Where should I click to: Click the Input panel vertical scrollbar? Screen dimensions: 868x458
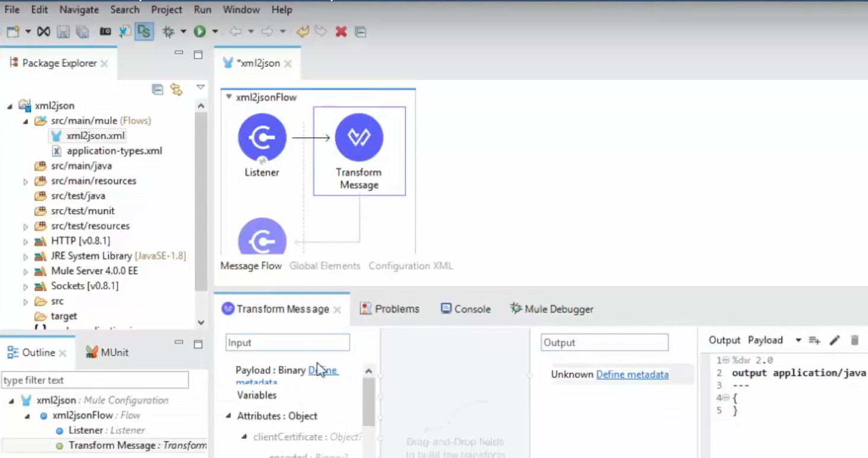368,403
